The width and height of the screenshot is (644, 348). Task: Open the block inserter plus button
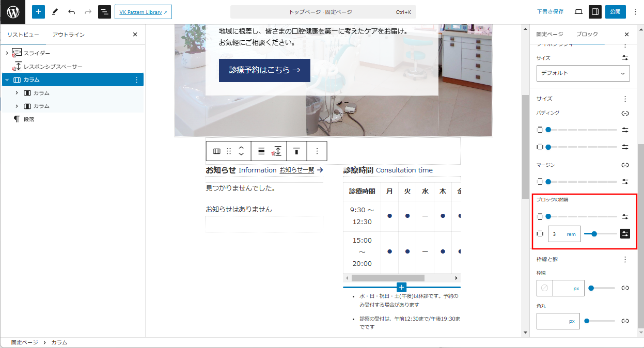pyautogui.click(x=38, y=12)
